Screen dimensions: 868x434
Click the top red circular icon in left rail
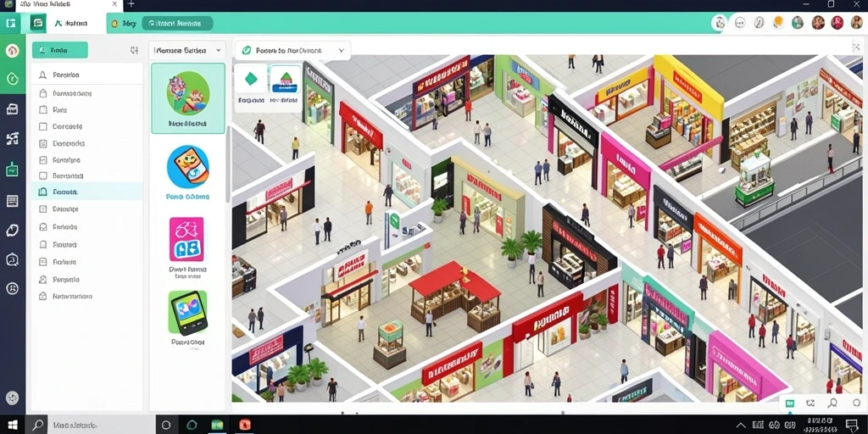pyautogui.click(x=12, y=51)
